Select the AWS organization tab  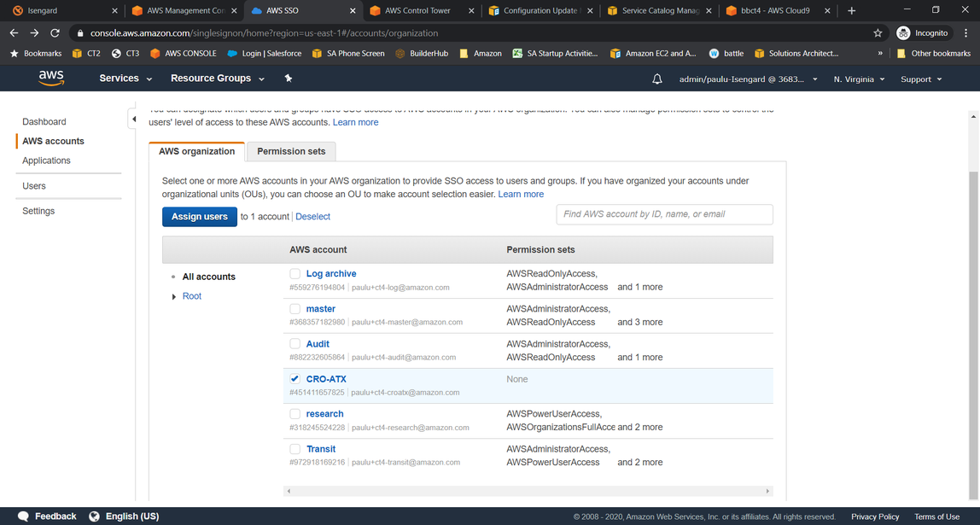pyautogui.click(x=197, y=151)
